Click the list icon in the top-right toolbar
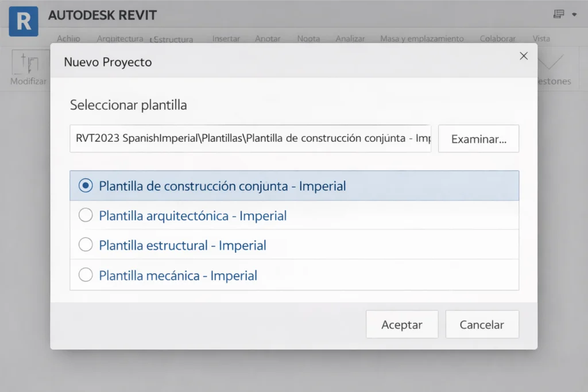Image resolution: width=588 pixels, height=392 pixels. click(x=558, y=13)
